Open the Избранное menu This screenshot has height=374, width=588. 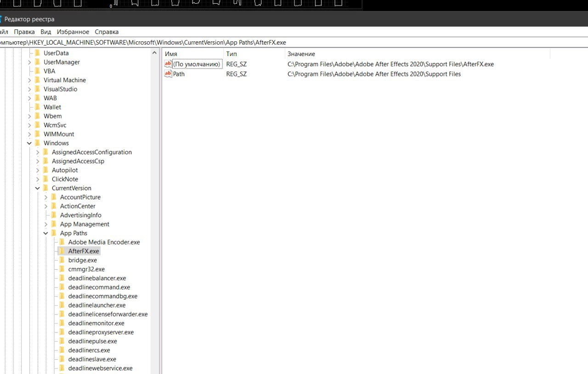[x=73, y=32]
